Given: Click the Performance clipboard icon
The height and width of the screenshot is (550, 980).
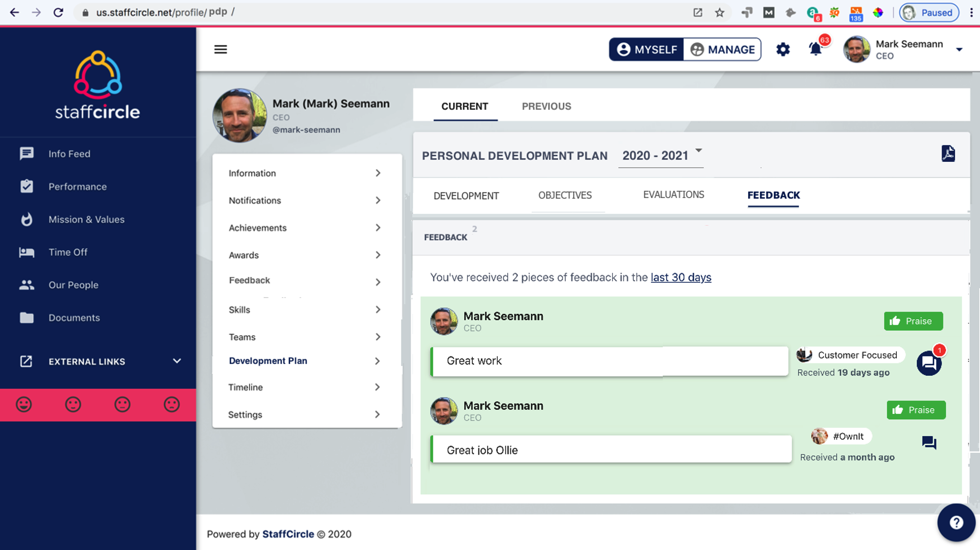Looking at the screenshot, I should coord(27,186).
